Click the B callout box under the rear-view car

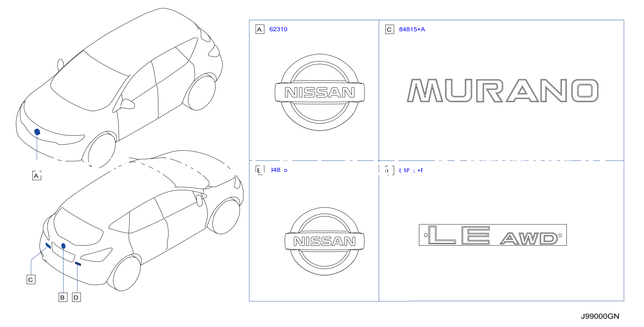click(63, 297)
